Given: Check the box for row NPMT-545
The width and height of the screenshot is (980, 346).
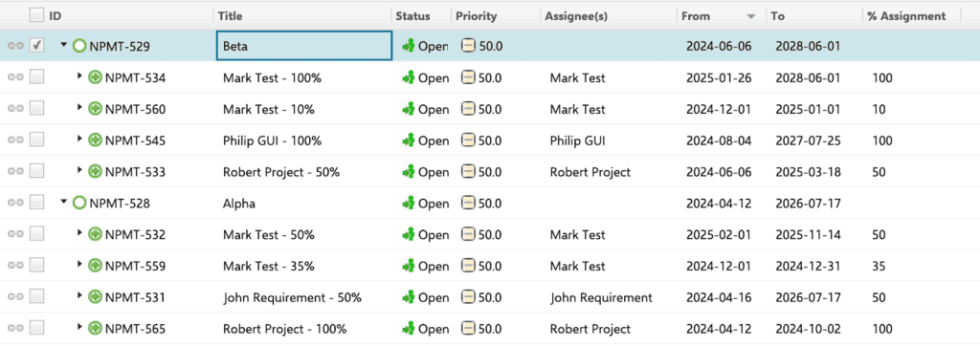Looking at the screenshot, I should 37,141.
